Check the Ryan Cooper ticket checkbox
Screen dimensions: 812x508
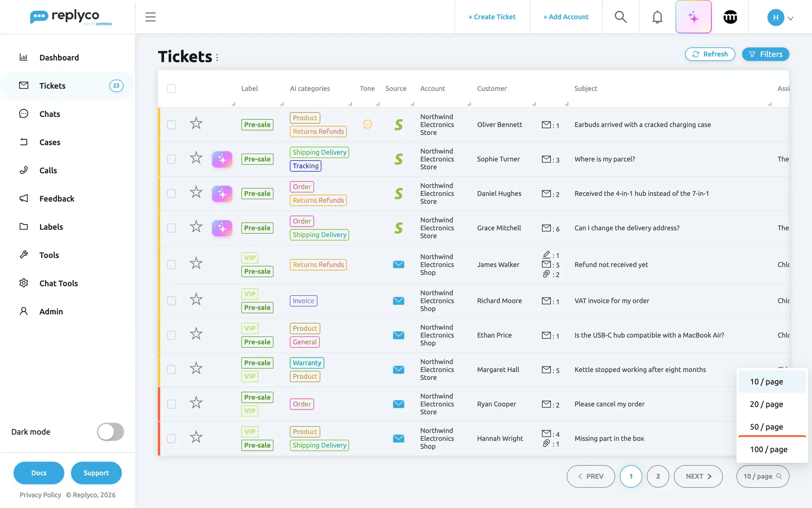[171, 404]
